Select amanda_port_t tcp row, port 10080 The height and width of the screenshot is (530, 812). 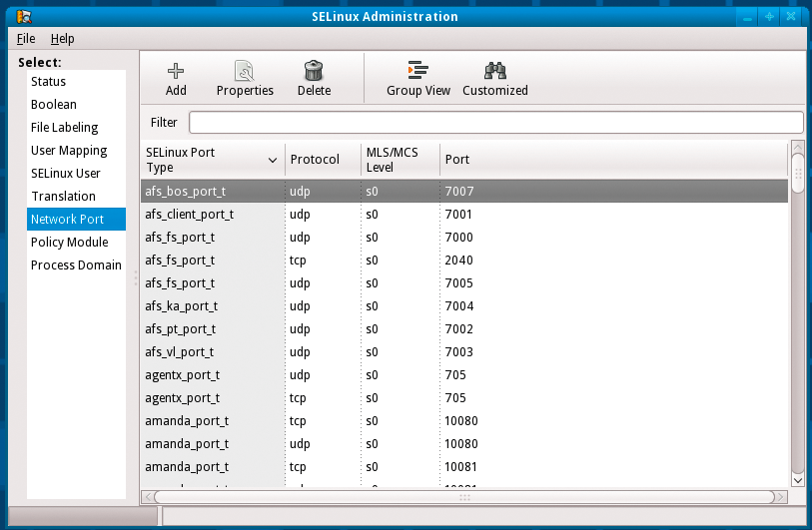(464, 420)
